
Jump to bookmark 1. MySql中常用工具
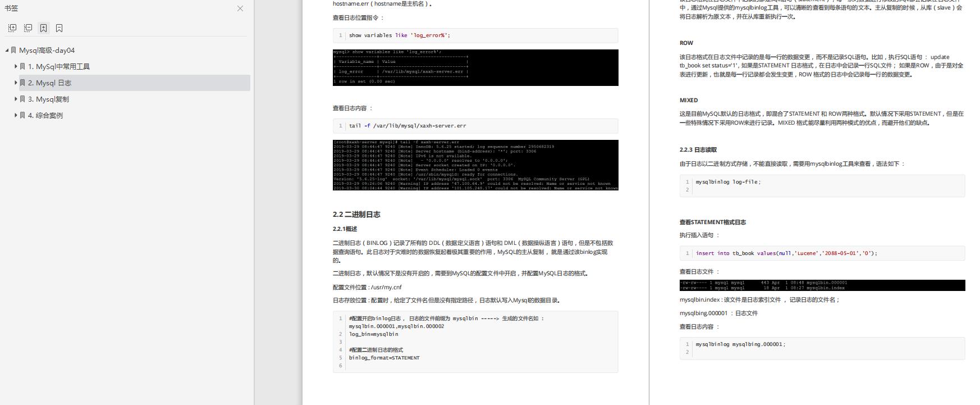[x=59, y=66]
